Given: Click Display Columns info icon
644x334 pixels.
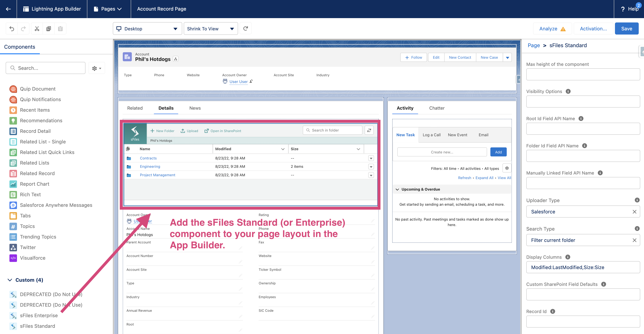Looking at the screenshot, I should (x=568, y=257).
